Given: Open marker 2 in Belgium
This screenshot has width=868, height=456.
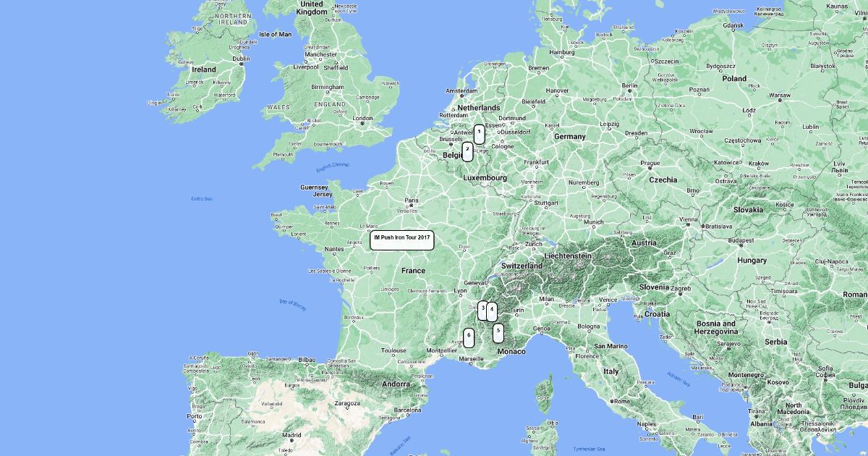Looking at the screenshot, I should coord(467,151).
